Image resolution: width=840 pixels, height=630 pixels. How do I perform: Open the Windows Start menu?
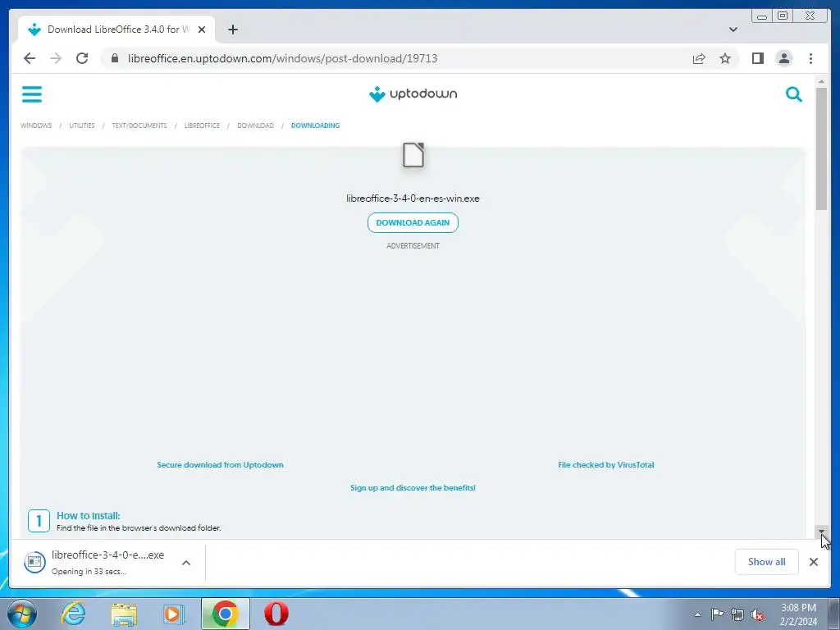pos(22,614)
